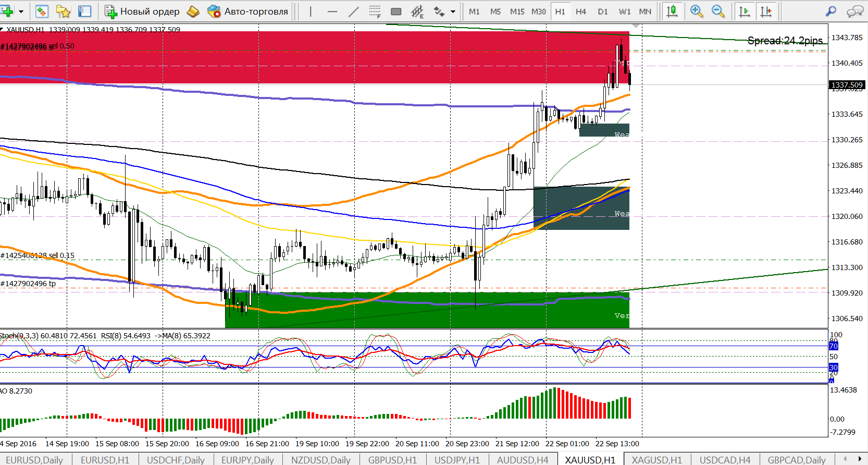Viewport: 868px width, 465px height.
Task: Open the EURUSD,H1 chart tab
Action: coord(105,460)
